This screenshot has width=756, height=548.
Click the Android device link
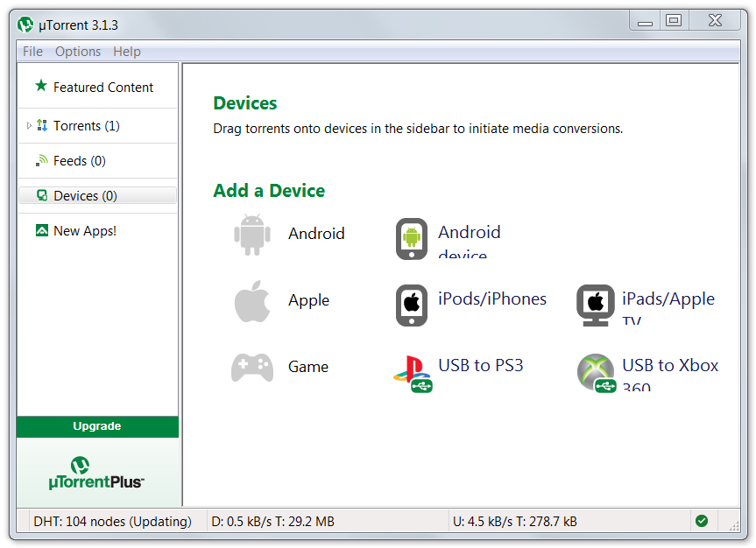(470, 241)
